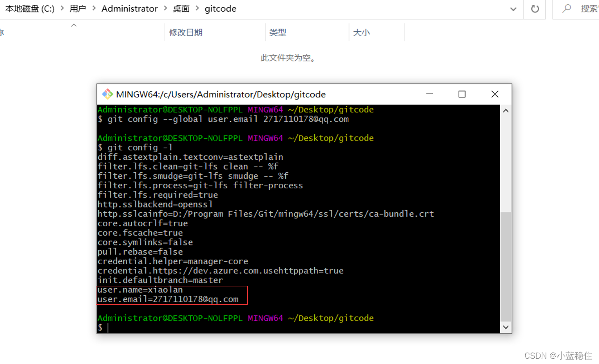Viewport: 599px width, 364px height.
Task: Click the last terminal prompt cursor line
Action: pos(104,328)
